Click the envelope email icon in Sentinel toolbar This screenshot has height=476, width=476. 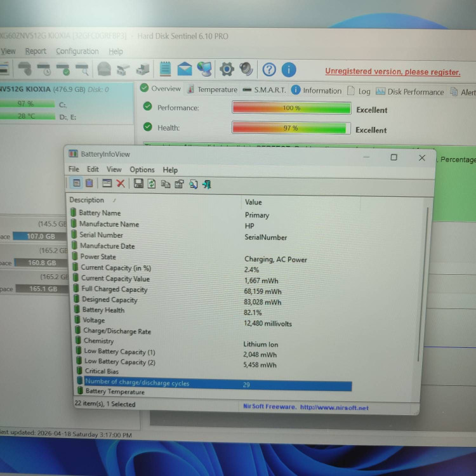[x=184, y=69]
